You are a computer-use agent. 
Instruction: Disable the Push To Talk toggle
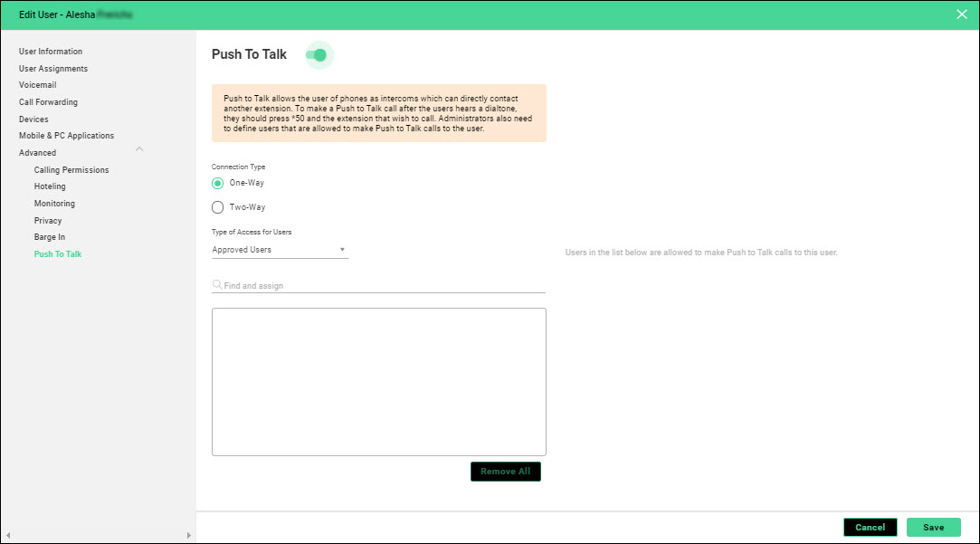pos(318,55)
